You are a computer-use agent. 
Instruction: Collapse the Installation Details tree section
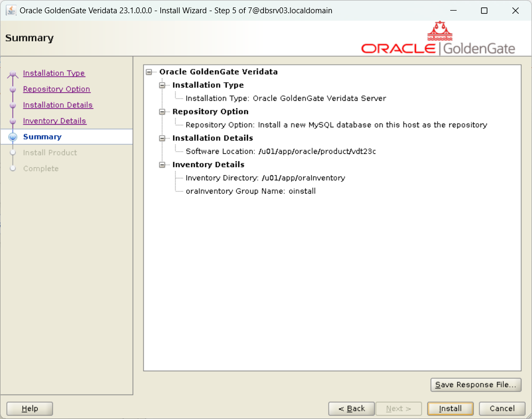(x=162, y=138)
